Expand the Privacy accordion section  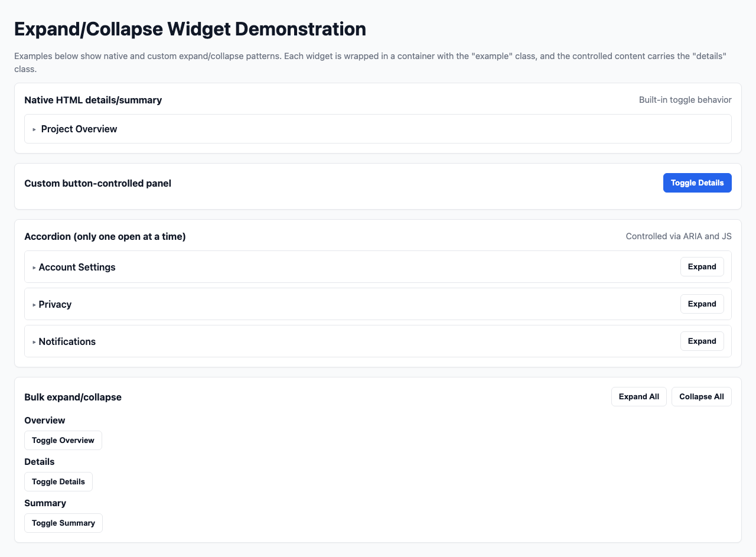[x=702, y=304]
